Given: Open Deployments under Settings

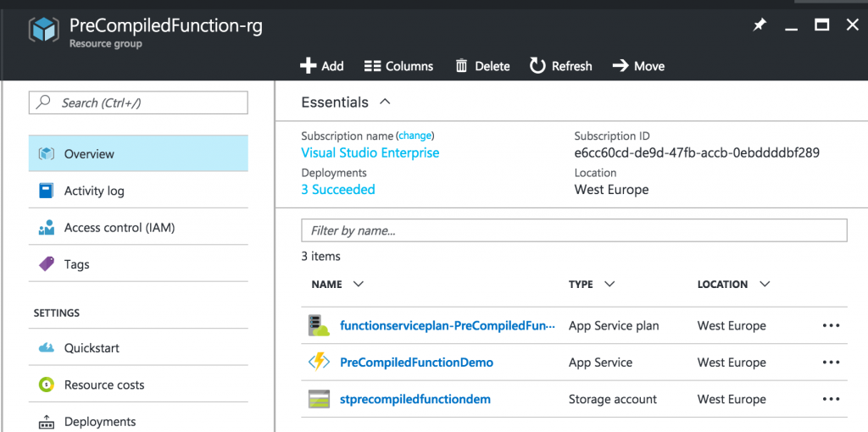Looking at the screenshot, I should click(138, 422).
